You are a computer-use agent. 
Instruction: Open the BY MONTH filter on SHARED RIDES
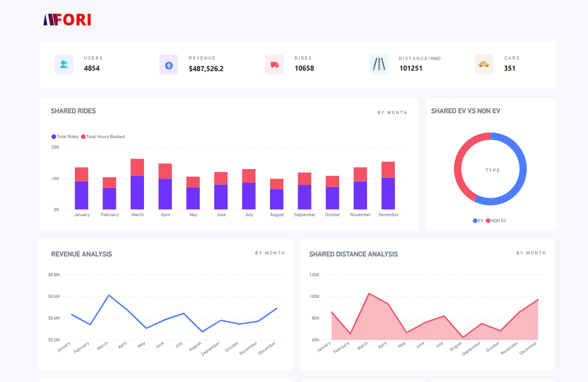(392, 112)
